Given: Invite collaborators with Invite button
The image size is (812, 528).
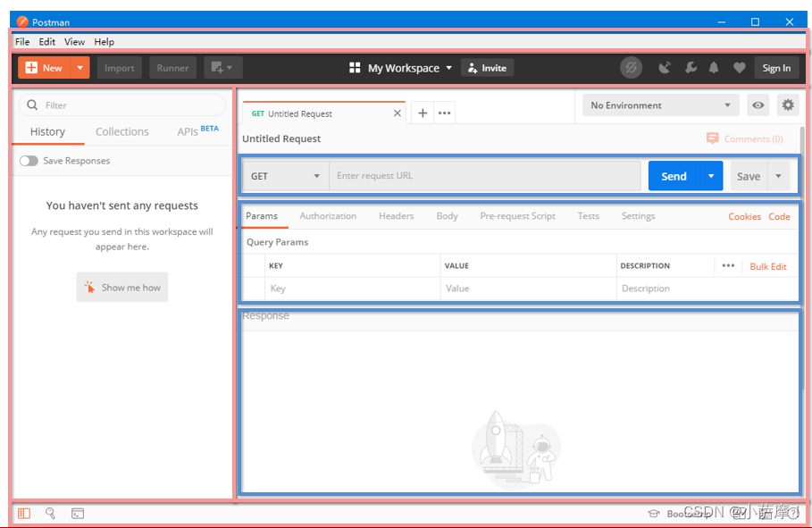Looking at the screenshot, I should coord(487,68).
